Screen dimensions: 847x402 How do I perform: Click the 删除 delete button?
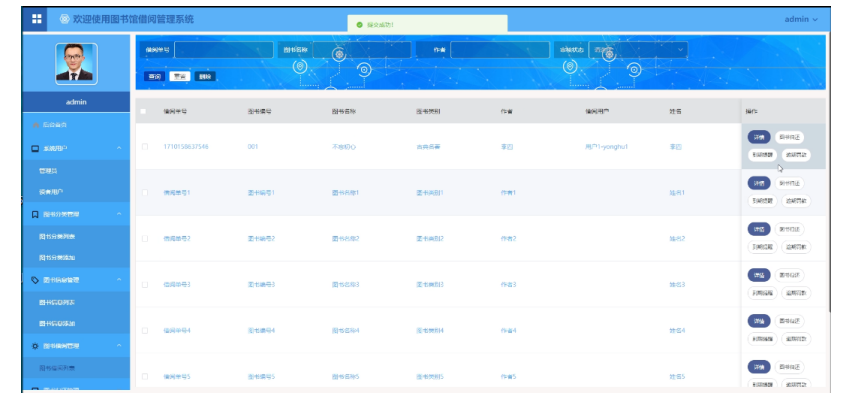click(x=205, y=77)
